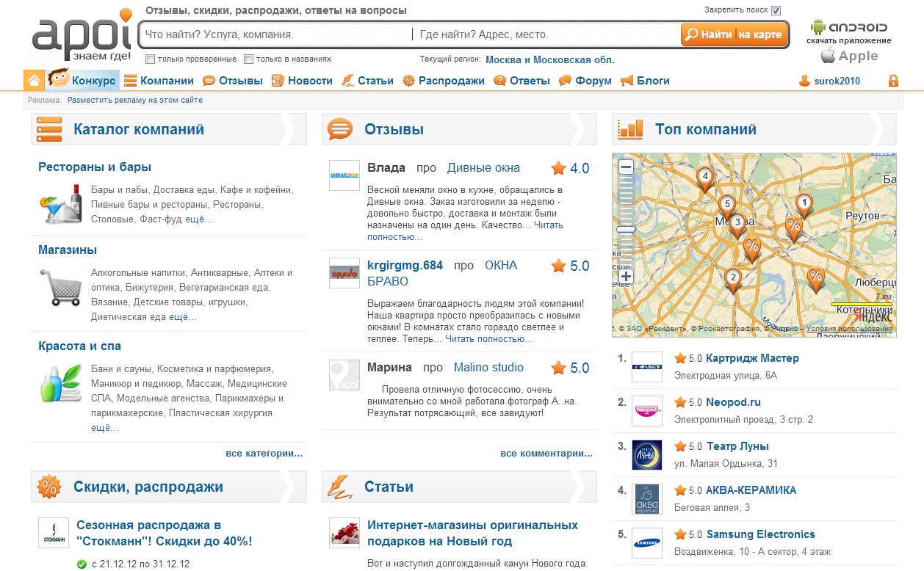Click the 'на карте' search button
The width and height of the screenshot is (924, 571).
(761, 34)
